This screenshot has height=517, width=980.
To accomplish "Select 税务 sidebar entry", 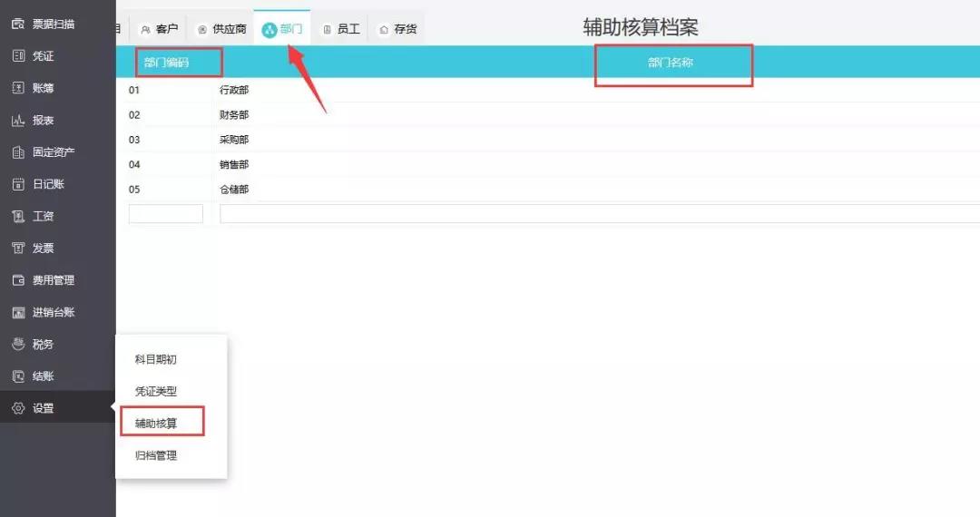I will click(x=44, y=344).
